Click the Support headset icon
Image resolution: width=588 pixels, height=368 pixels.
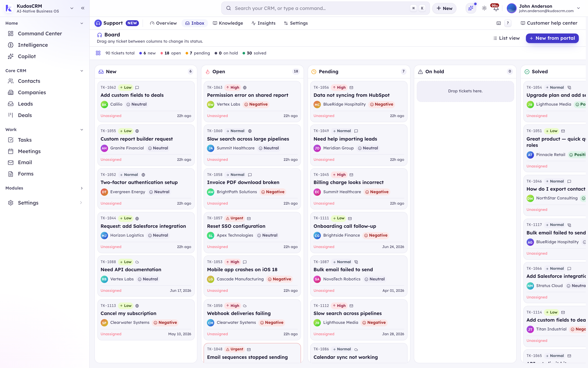[x=98, y=23]
